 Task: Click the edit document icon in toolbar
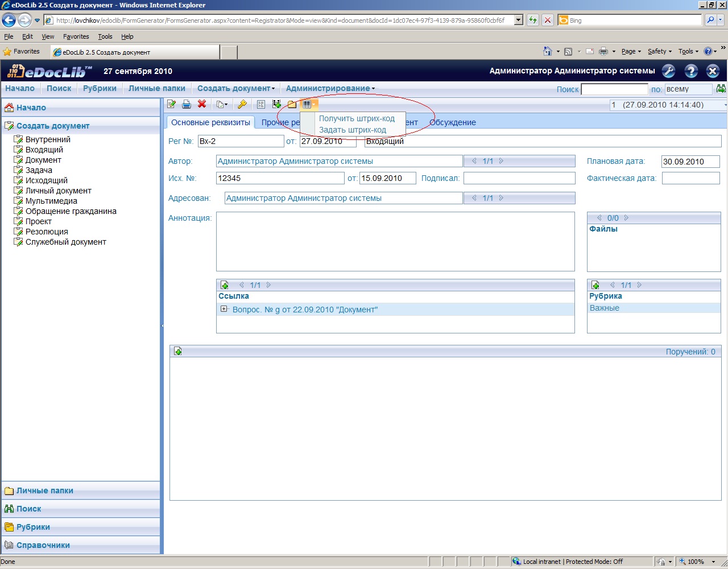pos(171,104)
